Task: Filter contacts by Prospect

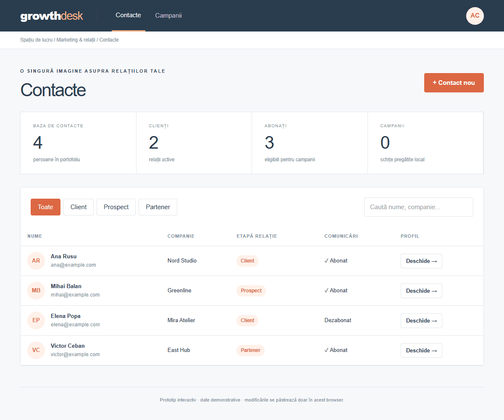Action: (116, 207)
